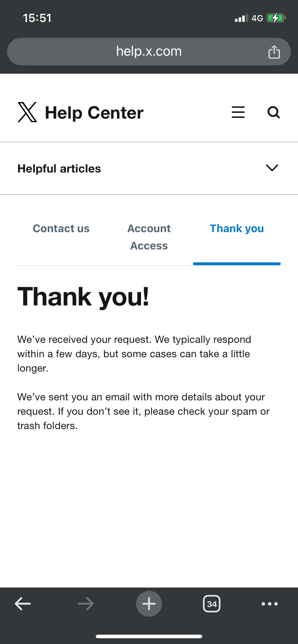Open the hamburger menu in Help Center header

coord(238,112)
